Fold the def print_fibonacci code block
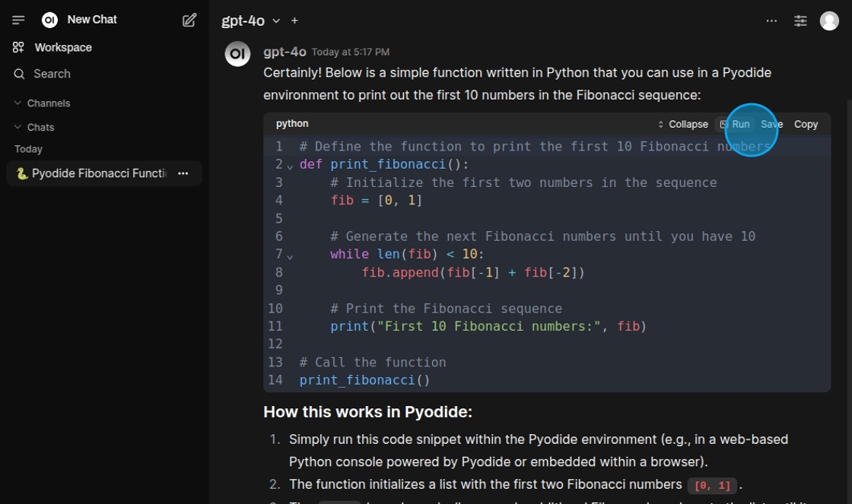 coord(290,166)
